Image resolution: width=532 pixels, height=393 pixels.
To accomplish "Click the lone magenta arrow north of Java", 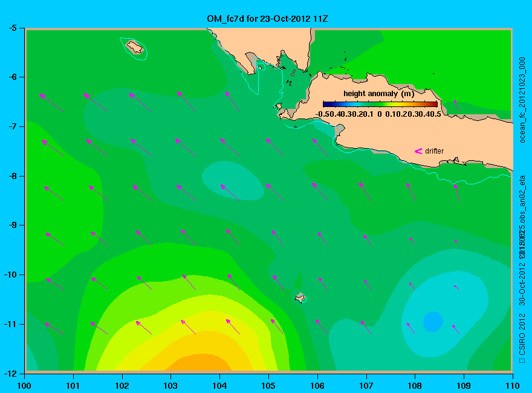I will pos(456,106).
